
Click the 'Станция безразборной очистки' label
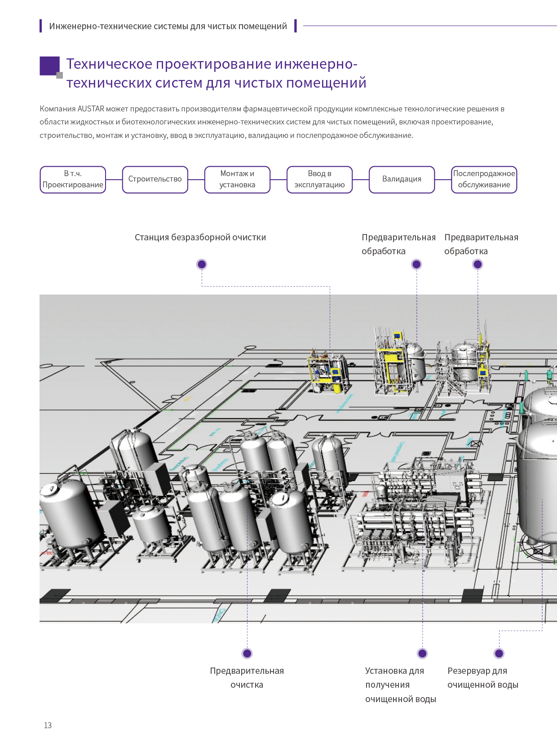tap(200, 237)
